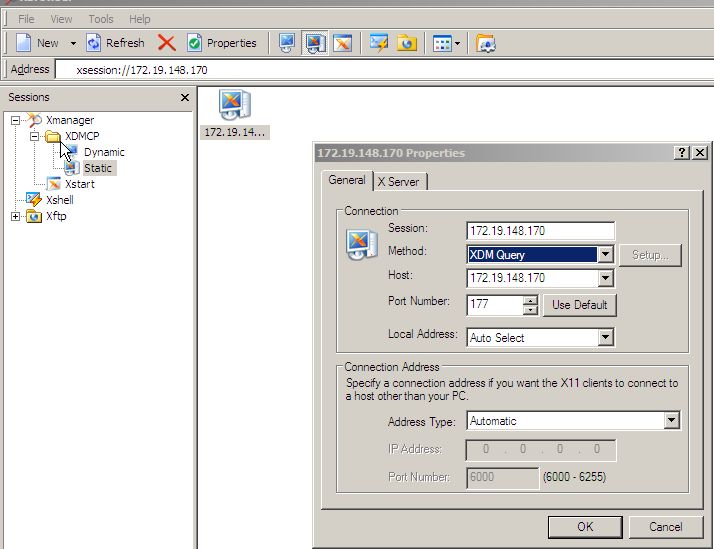Launch Xftp from the toolbar folder icon
Screen dimensions: 714x549
point(407,43)
